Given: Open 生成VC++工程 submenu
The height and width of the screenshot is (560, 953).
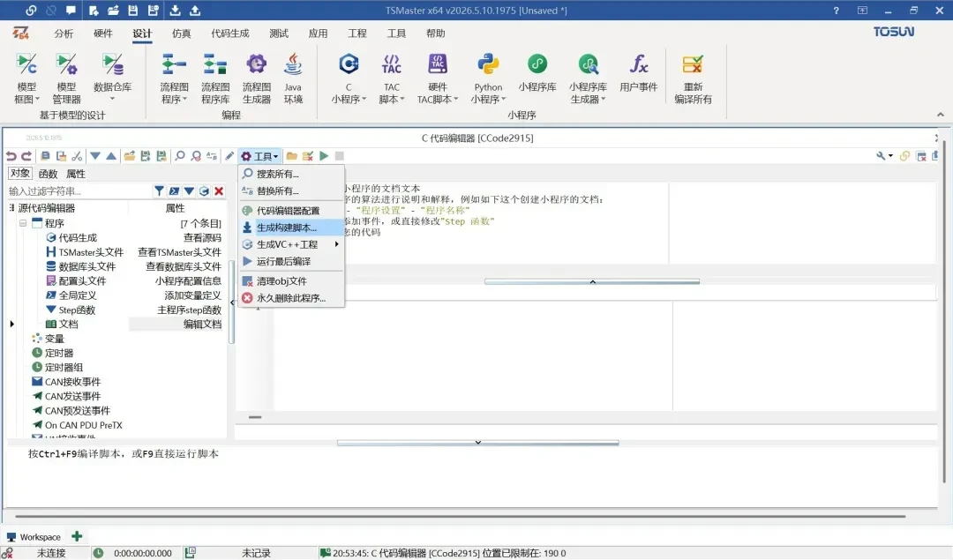Looking at the screenshot, I should click(x=291, y=245).
